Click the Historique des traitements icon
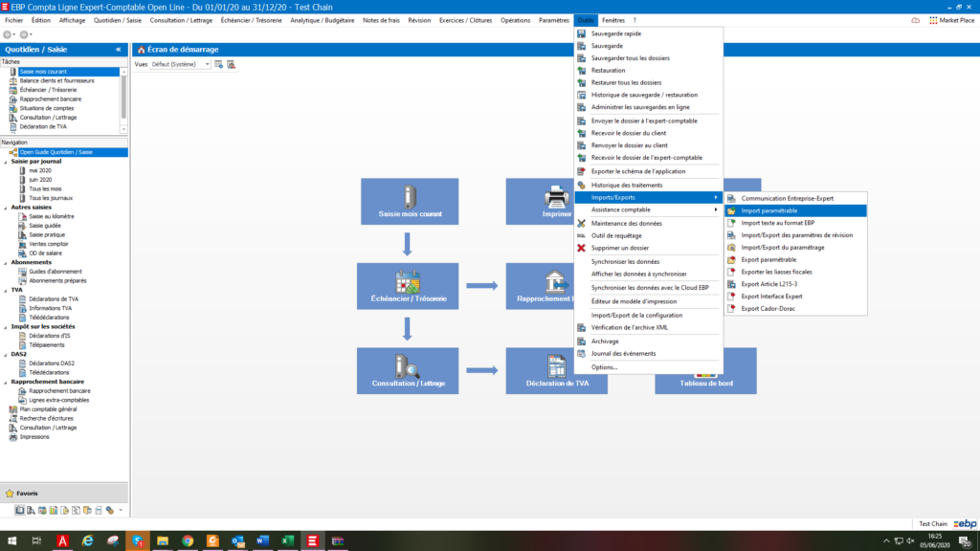 [581, 185]
